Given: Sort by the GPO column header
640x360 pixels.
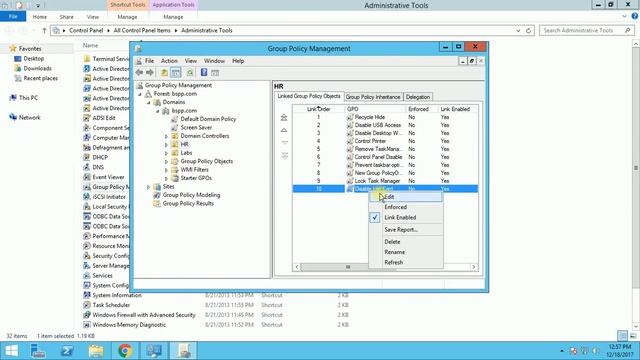Looking at the screenshot, I should point(375,109).
